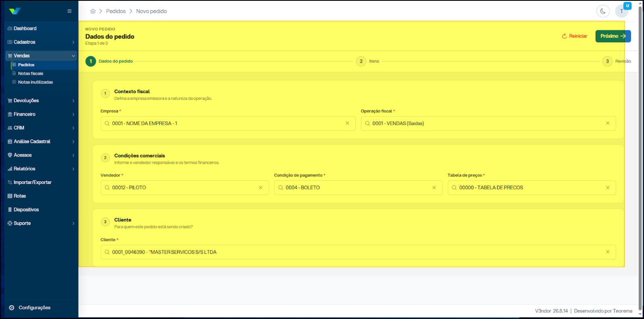Screen dimensions: 644x319
Task: Open Configurações at the sidebar bottom
Action: 30,308
